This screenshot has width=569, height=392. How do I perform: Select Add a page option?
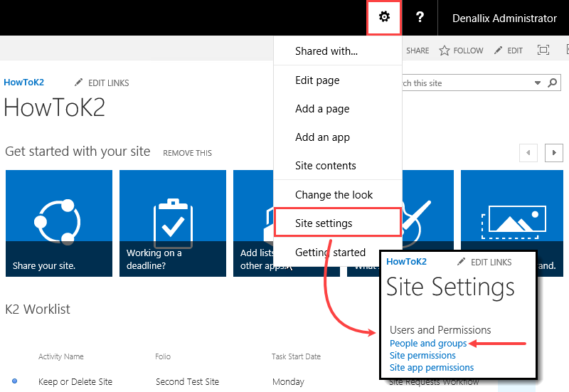[337, 109]
